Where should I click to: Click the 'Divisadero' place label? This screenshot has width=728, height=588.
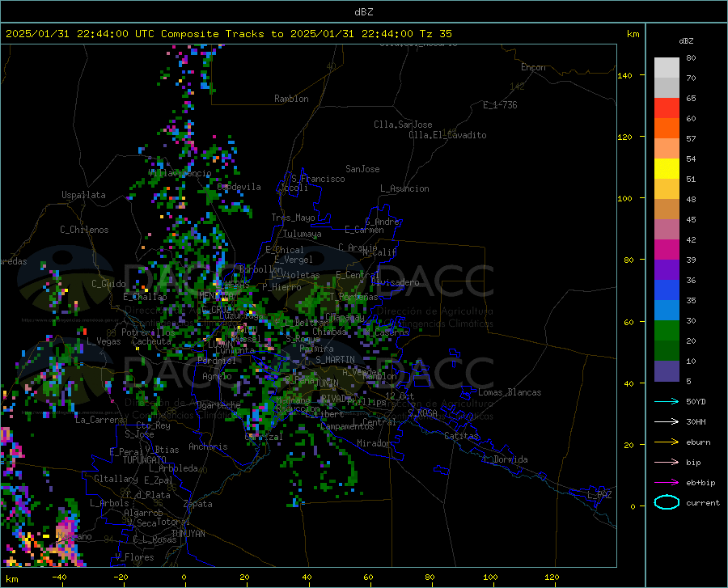tap(395, 282)
